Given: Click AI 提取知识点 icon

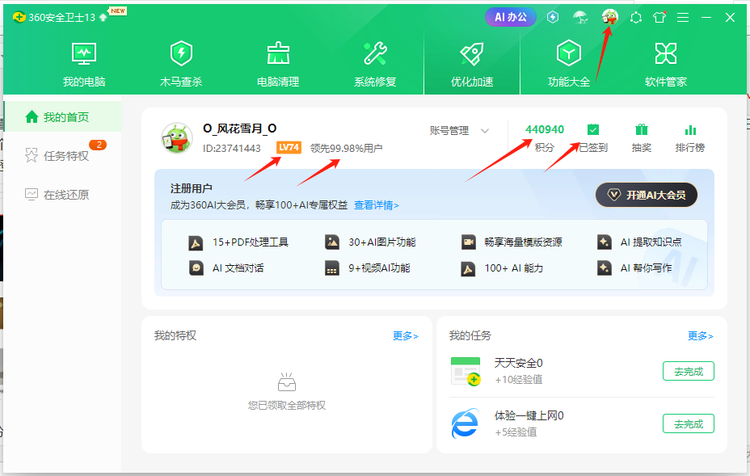Looking at the screenshot, I should tap(604, 242).
